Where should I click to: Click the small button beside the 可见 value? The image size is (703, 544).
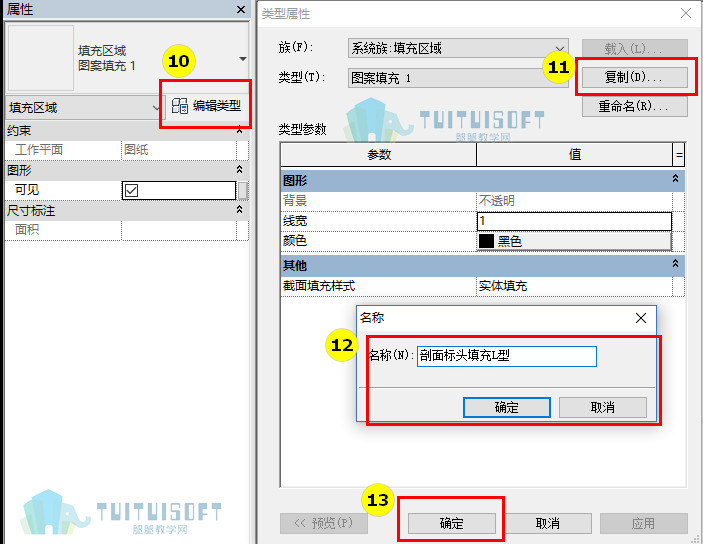click(243, 190)
